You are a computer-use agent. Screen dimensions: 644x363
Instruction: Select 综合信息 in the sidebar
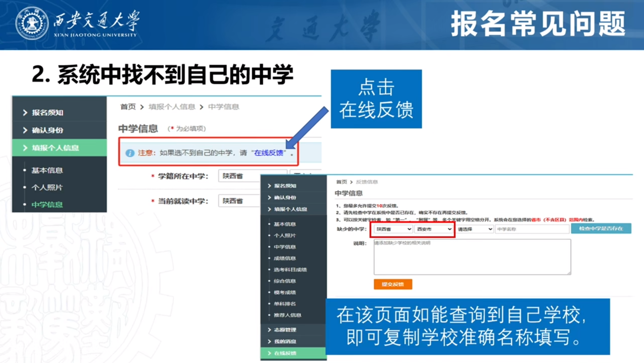pyautogui.click(x=285, y=281)
